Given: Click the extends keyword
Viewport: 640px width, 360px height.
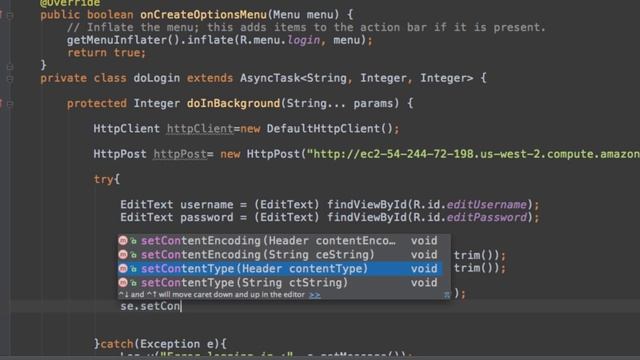Looking at the screenshot, I should 210,78.
